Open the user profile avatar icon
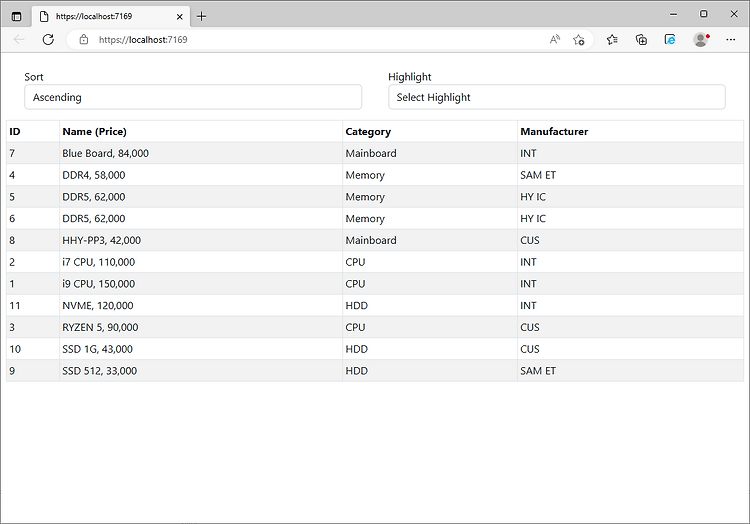 point(701,40)
